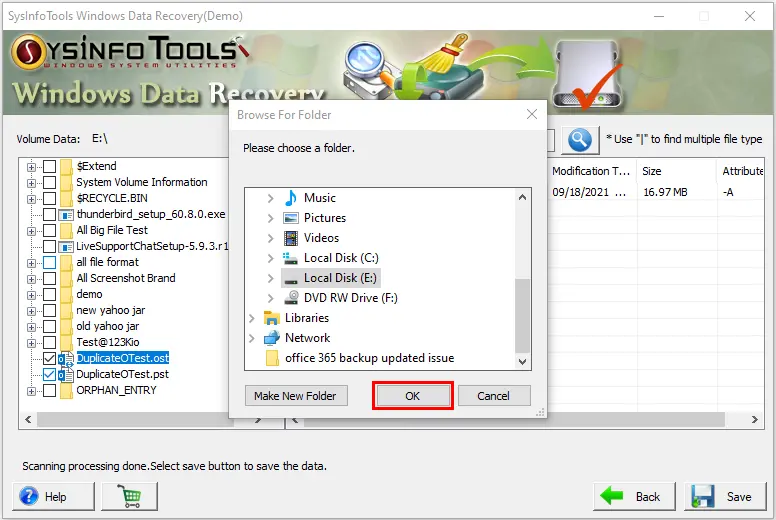Click the All Screenshot Brand folder icon

[x=66, y=279]
